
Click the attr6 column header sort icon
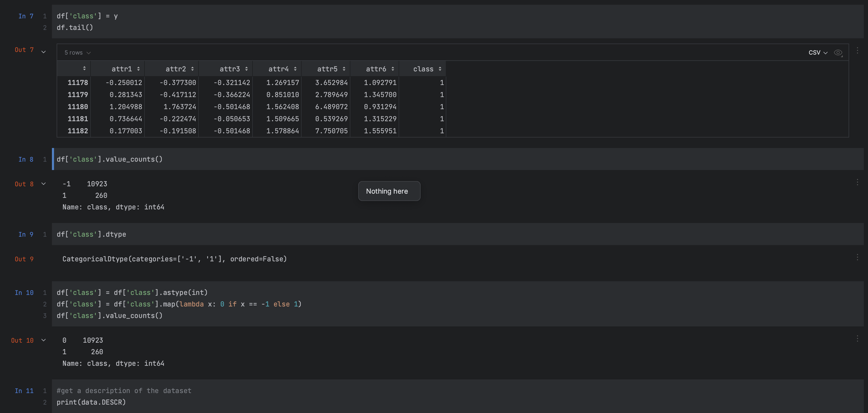pos(393,69)
